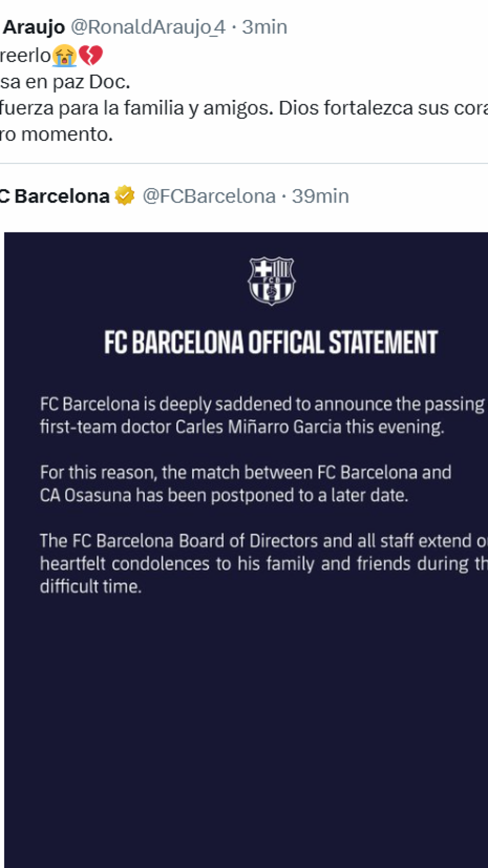
Task: Click FC Barcelona's gold verified badge
Action: (x=125, y=196)
